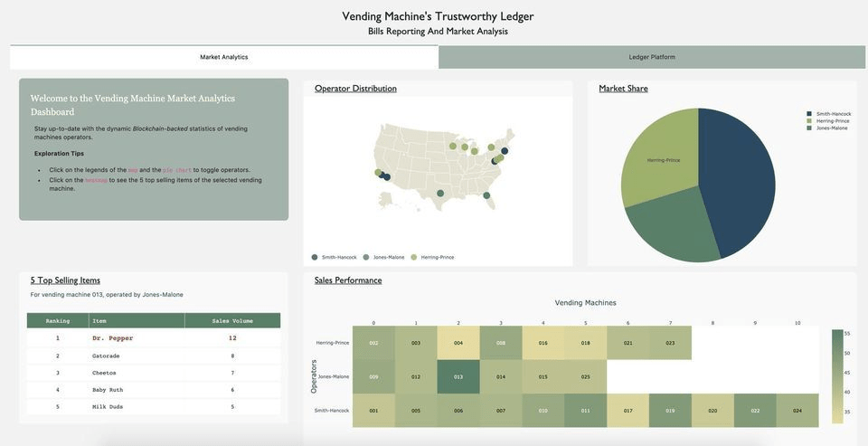Click the Florida map marker

point(486,195)
